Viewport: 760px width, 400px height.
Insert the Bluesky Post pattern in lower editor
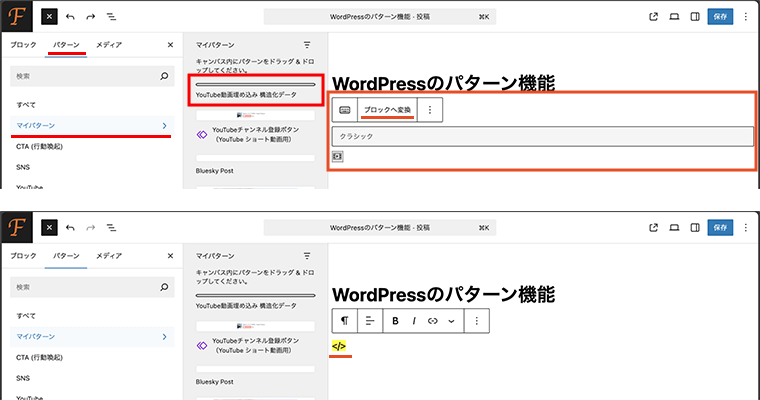point(255,375)
